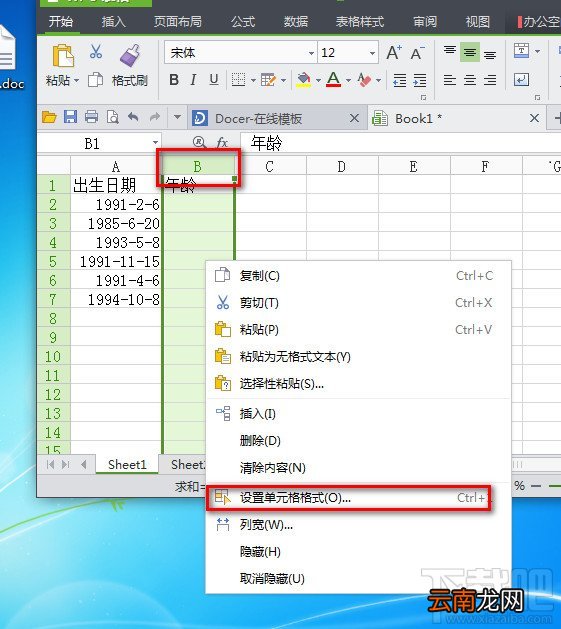Choose 剪切(T) in context menu
The height and width of the screenshot is (629, 561).
(358, 303)
